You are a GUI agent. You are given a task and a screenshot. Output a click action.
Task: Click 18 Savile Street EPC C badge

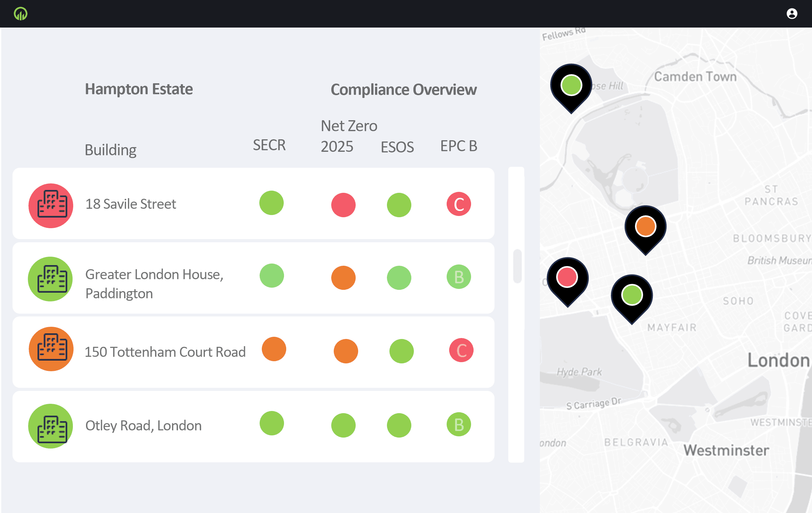459,204
